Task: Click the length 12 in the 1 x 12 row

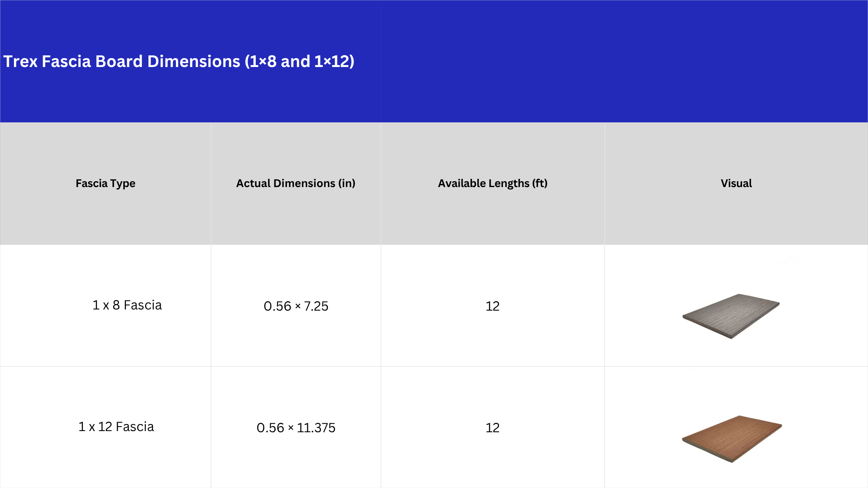Action: pos(493,428)
